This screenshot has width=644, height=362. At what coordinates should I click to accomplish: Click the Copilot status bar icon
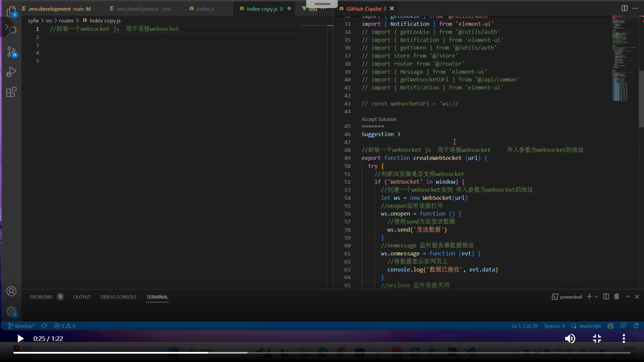click(x=610, y=326)
